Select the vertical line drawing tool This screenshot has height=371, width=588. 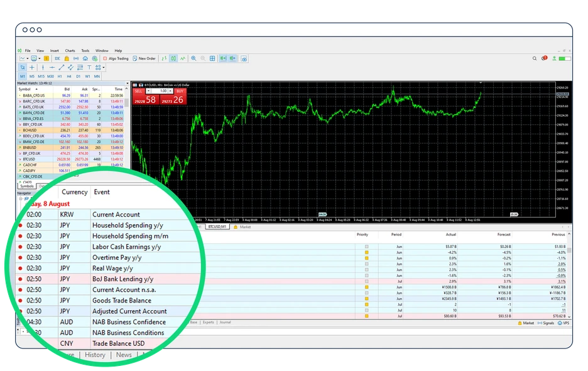tap(43, 67)
